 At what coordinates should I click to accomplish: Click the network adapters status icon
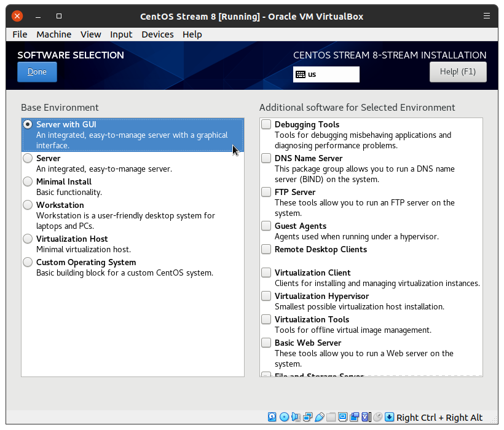[307, 417]
